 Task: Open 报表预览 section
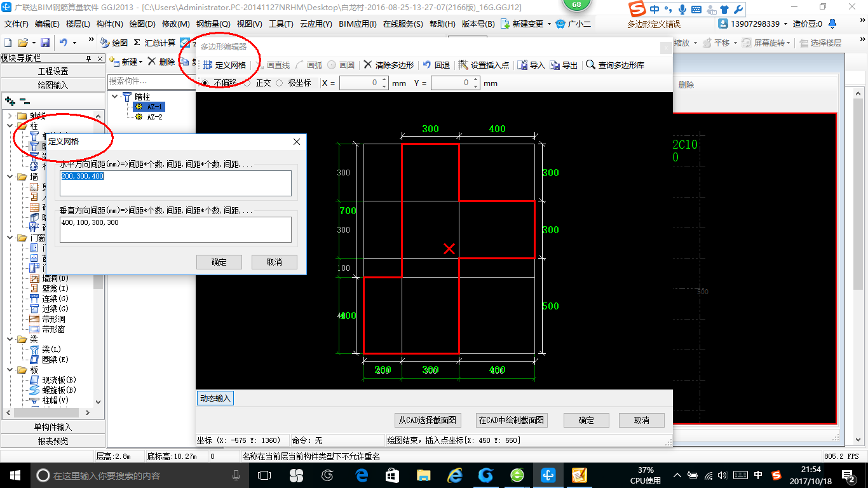click(53, 440)
